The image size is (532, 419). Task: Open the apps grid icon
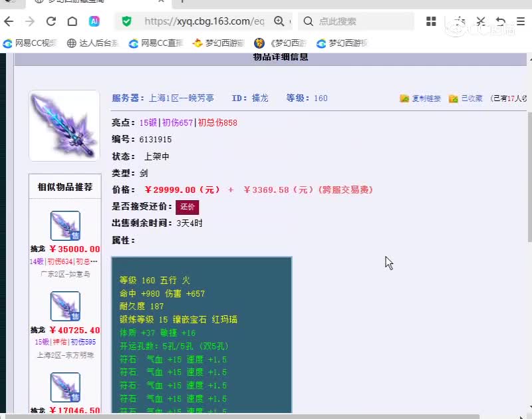tap(431, 21)
